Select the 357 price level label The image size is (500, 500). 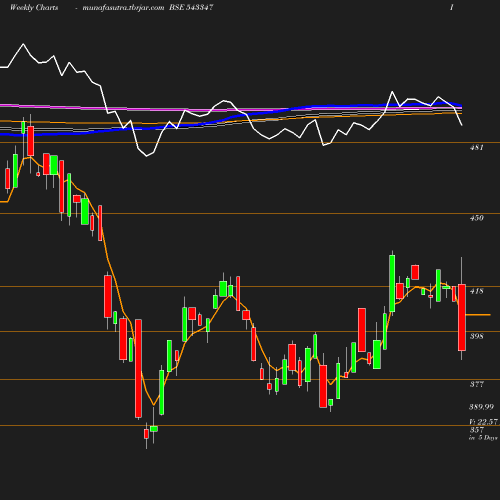pyautogui.click(x=477, y=430)
